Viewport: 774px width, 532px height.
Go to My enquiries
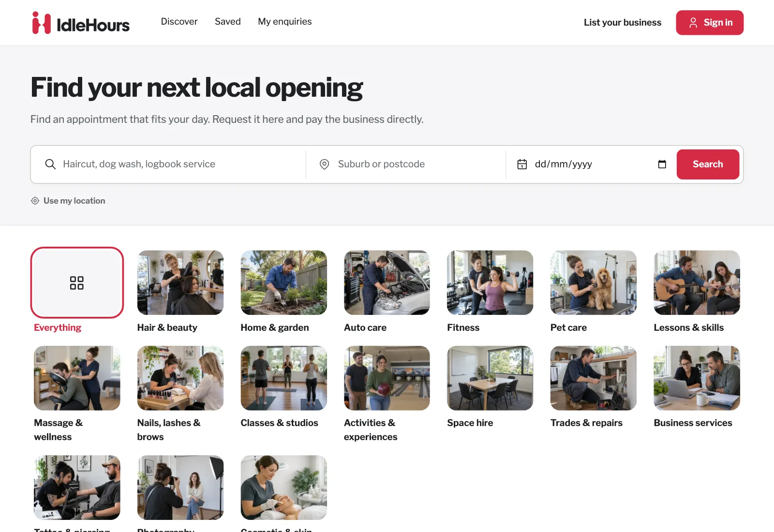(x=285, y=22)
